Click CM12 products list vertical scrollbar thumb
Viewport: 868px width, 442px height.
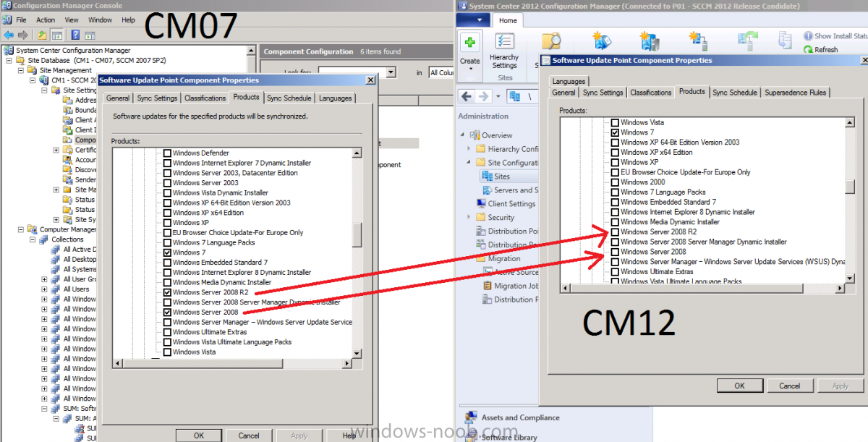[851, 186]
